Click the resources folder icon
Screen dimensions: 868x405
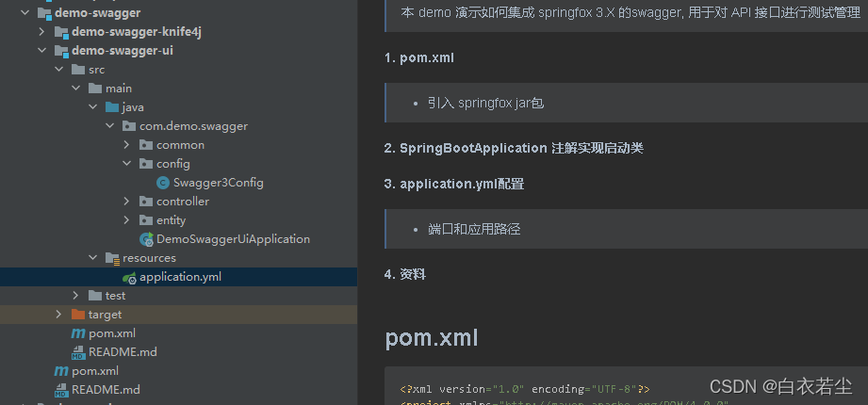[x=112, y=258]
